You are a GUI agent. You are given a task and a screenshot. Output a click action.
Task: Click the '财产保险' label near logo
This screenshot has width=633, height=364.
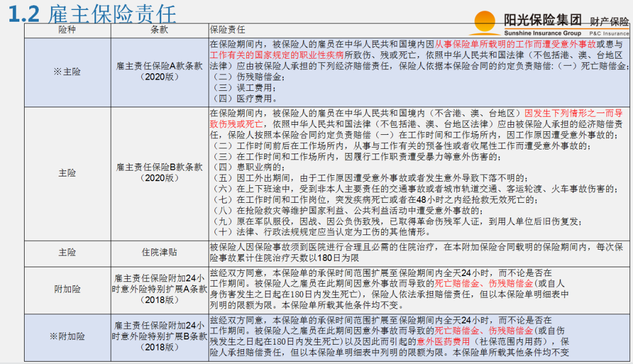point(609,22)
